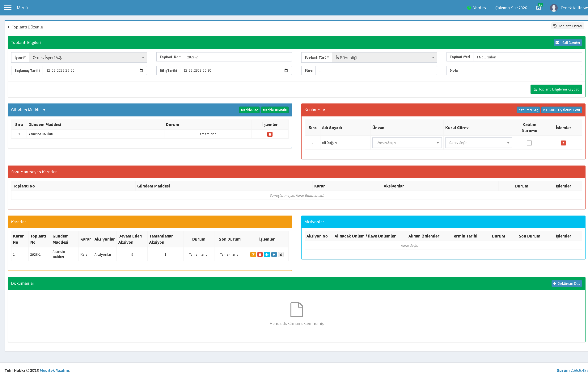Click the add-person icon in Kararlar row
This screenshot has width=588, height=378.
(267, 254)
